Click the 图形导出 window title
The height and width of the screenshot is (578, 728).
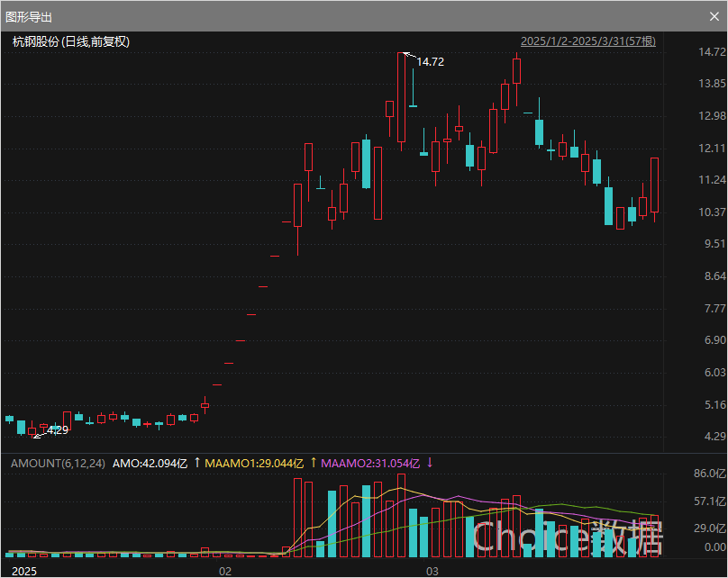point(29,17)
